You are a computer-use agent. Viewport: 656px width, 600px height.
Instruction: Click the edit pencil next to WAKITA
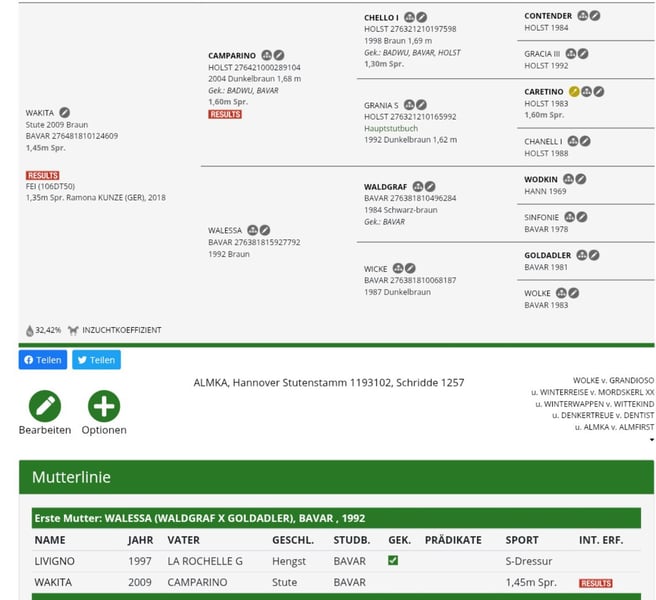point(65,113)
